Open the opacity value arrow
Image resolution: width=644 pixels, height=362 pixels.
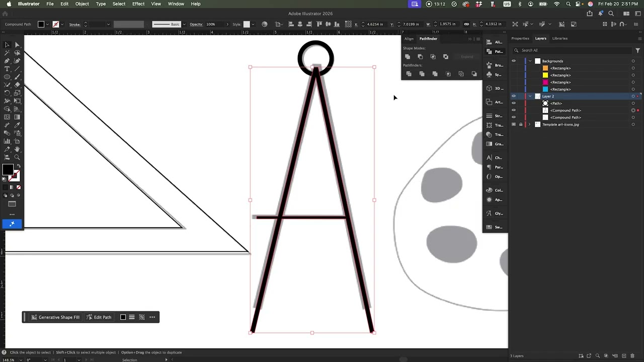tap(227, 24)
